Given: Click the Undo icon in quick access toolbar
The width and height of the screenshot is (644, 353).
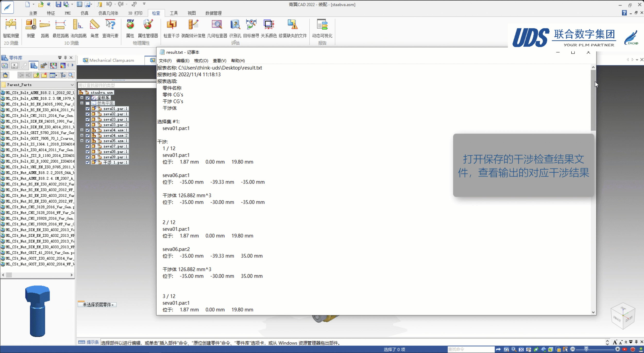Looking at the screenshot, I should tap(109, 4).
